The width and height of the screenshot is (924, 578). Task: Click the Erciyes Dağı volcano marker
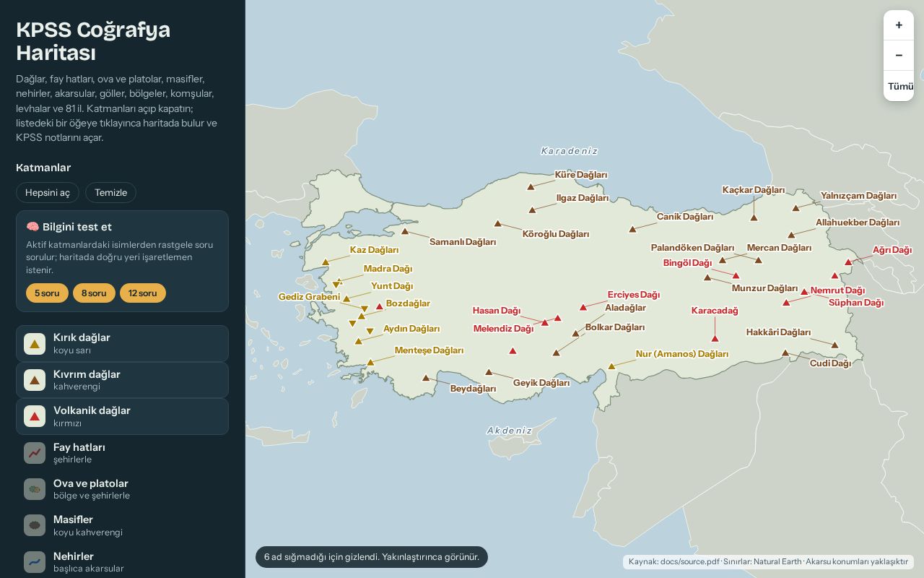tap(583, 307)
